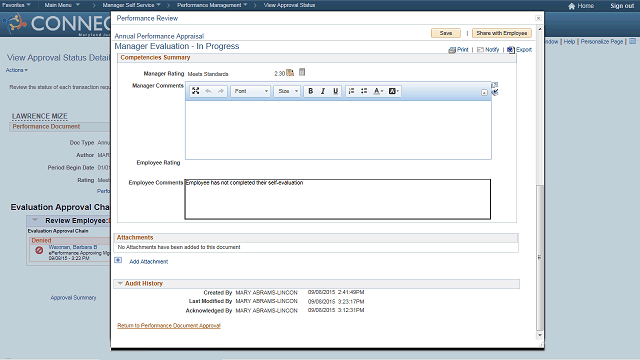This screenshot has width=640, height=360.
Task: Click Home link in header
Action: (585, 6)
